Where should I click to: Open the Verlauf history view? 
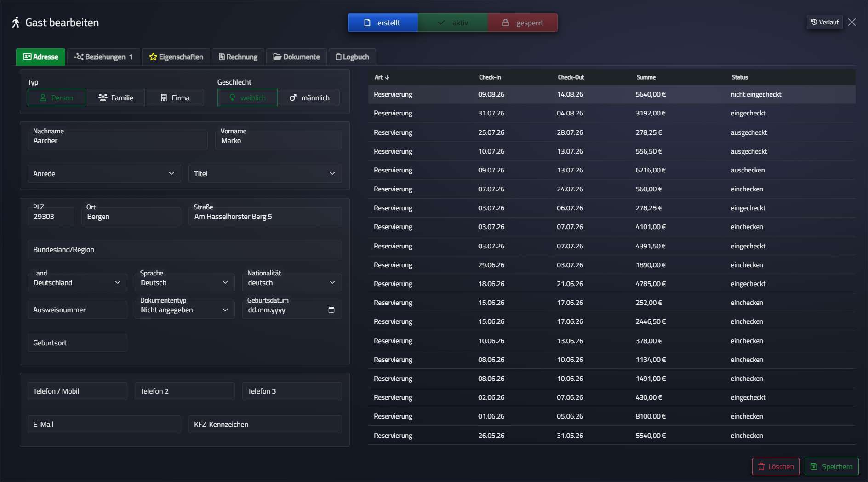824,22
